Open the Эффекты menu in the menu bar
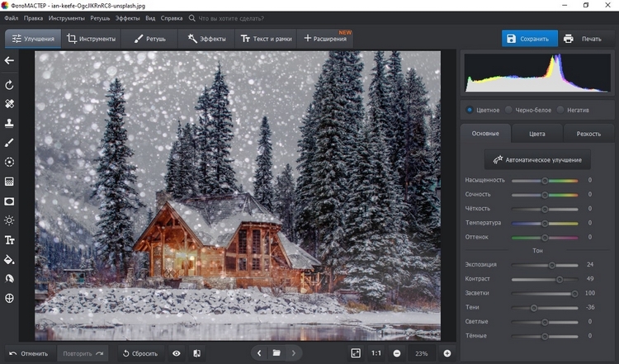This screenshot has width=619, height=364. point(127,17)
